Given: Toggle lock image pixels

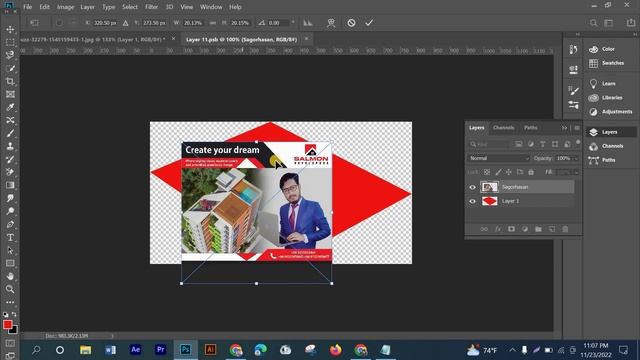Looking at the screenshot, I should click(498, 172).
